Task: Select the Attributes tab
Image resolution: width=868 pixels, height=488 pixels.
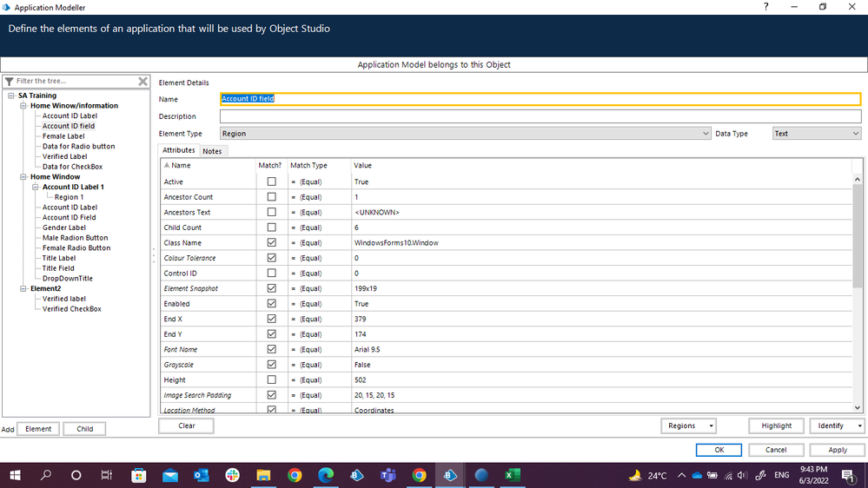Action: [179, 150]
